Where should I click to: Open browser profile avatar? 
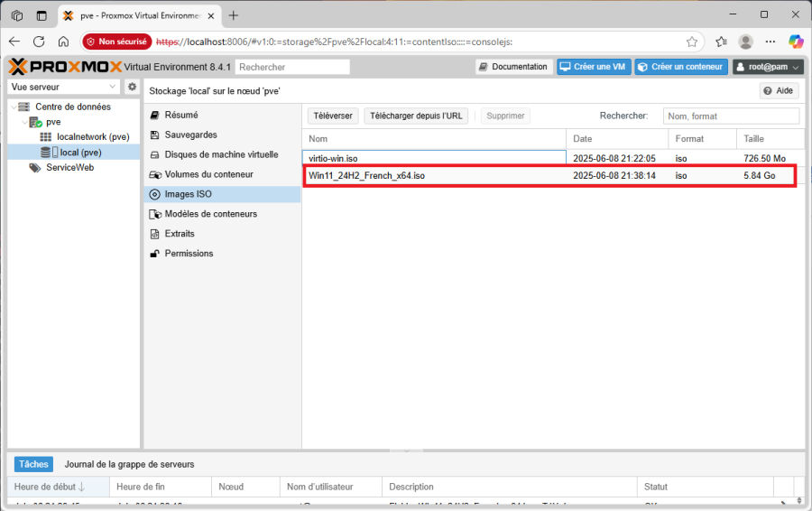coord(746,42)
